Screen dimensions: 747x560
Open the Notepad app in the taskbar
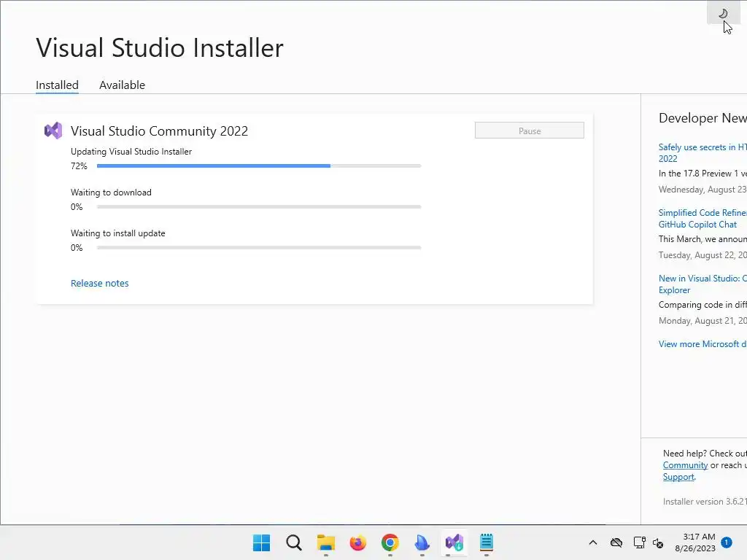click(487, 542)
